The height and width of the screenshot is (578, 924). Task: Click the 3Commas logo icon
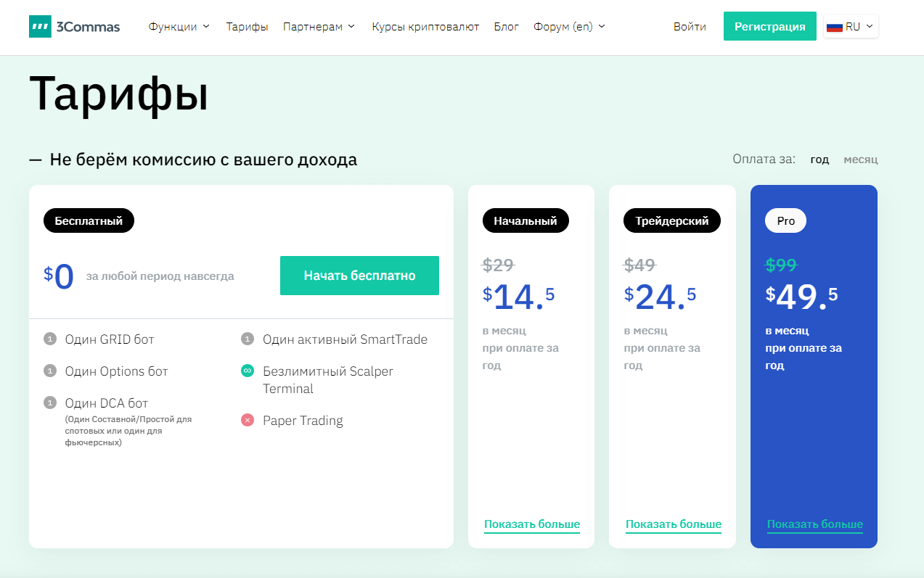click(40, 27)
